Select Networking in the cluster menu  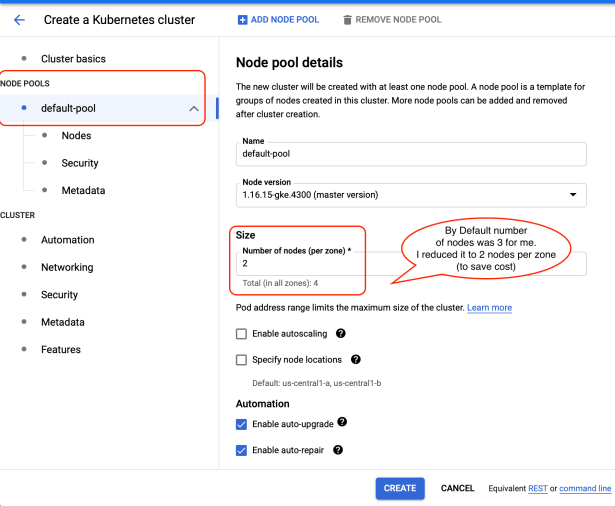(67, 267)
